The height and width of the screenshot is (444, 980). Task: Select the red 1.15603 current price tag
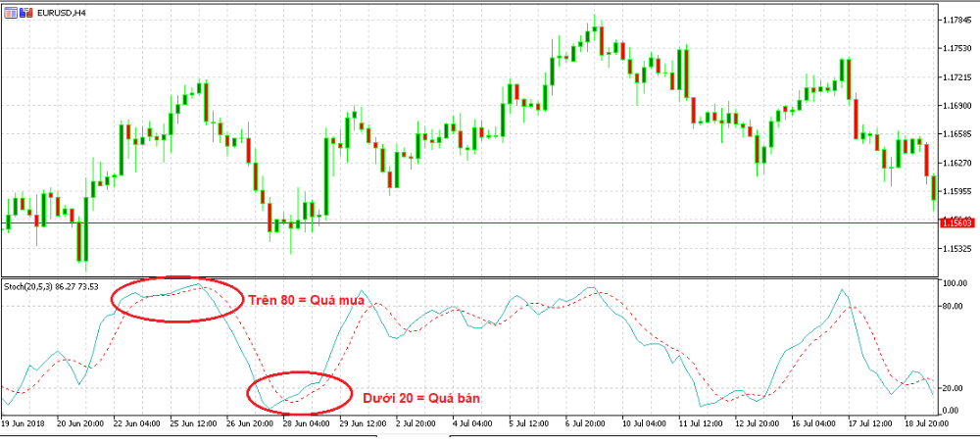956,223
